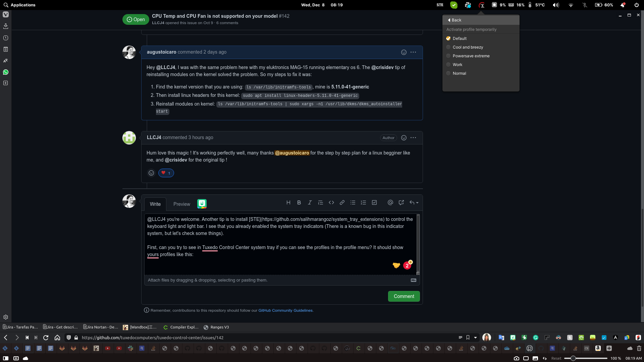Toggle the heart reaction on LLCJ4's comment

pos(166,173)
